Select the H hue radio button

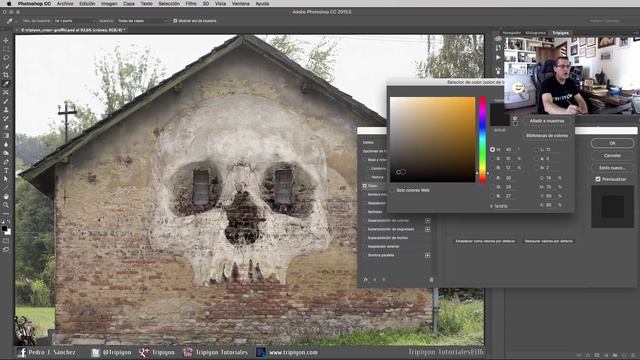point(492,150)
